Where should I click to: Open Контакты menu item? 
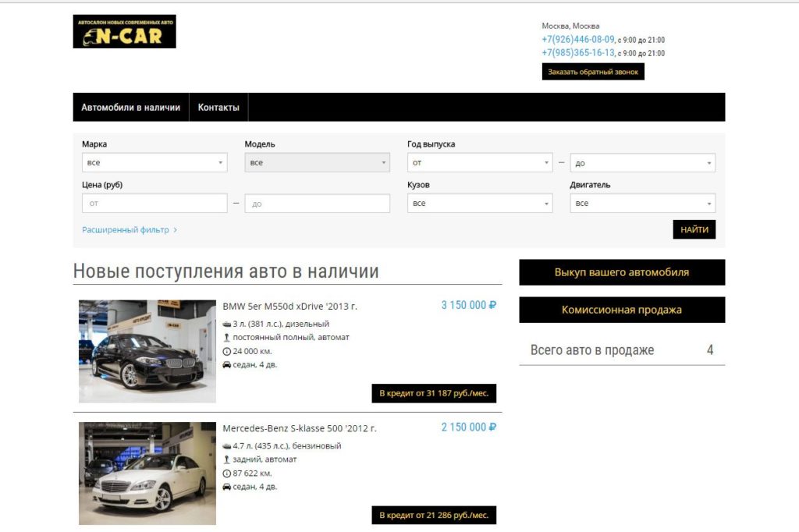pyautogui.click(x=218, y=108)
